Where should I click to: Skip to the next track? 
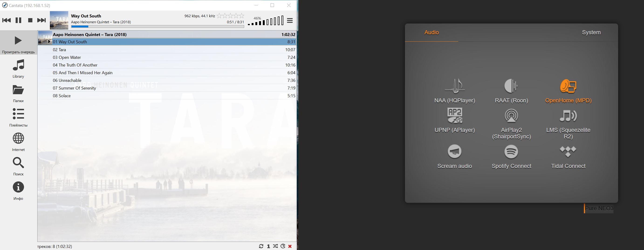pos(41,20)
